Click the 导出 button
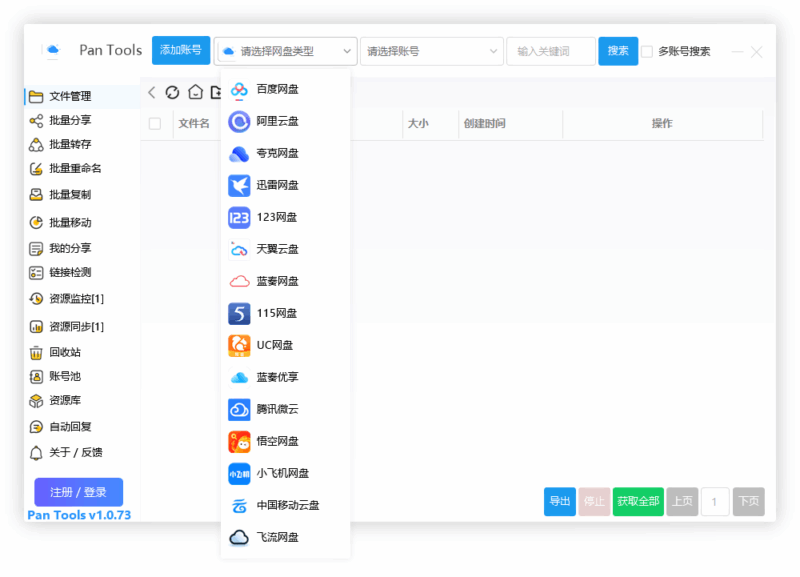 coord(560,501)
